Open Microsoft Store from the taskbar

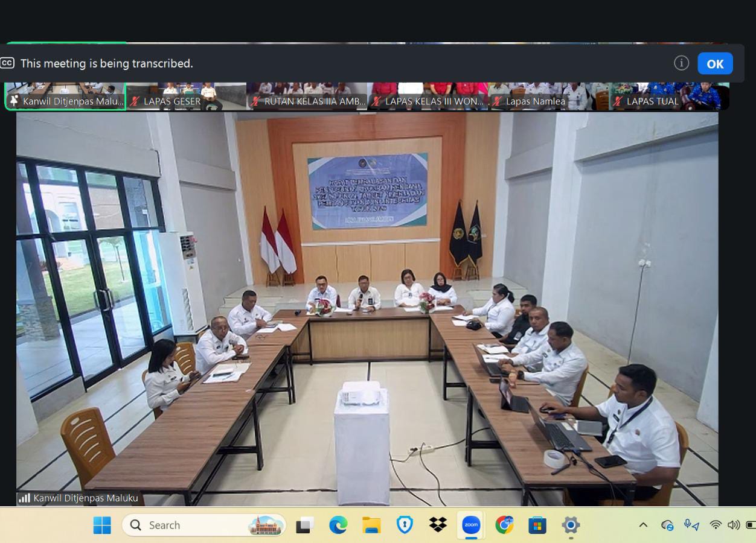pos(537,525)
